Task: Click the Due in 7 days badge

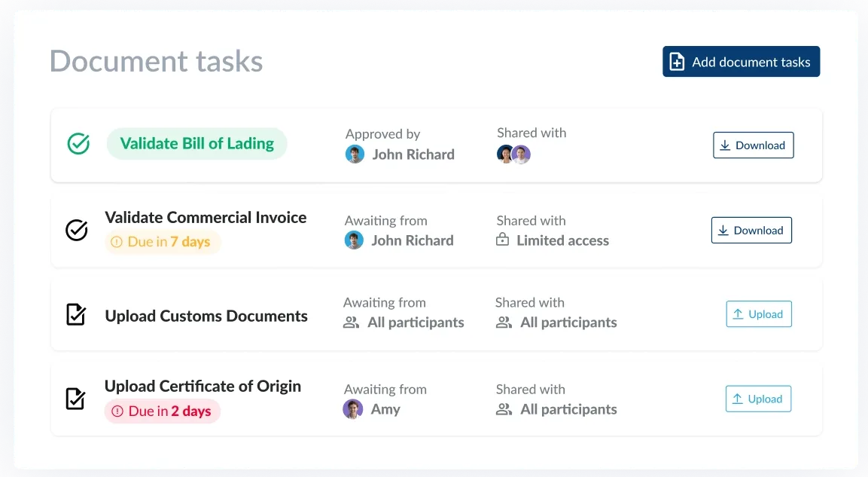Action: tap(163, 242)
